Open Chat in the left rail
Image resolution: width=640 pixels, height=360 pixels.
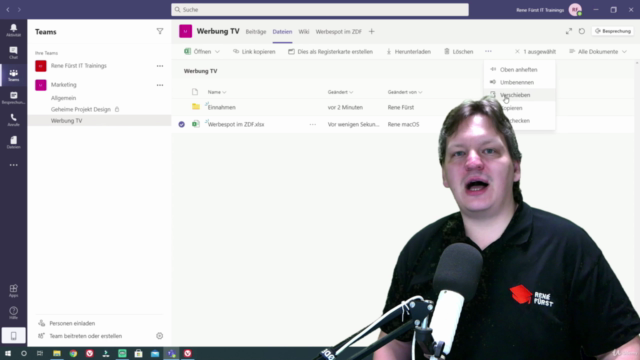point(13,52)
